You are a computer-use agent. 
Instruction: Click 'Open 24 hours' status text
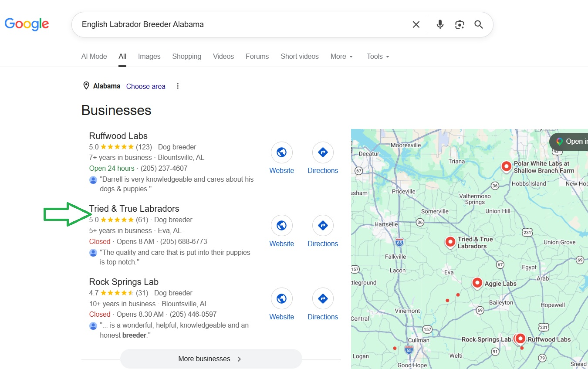112,169
